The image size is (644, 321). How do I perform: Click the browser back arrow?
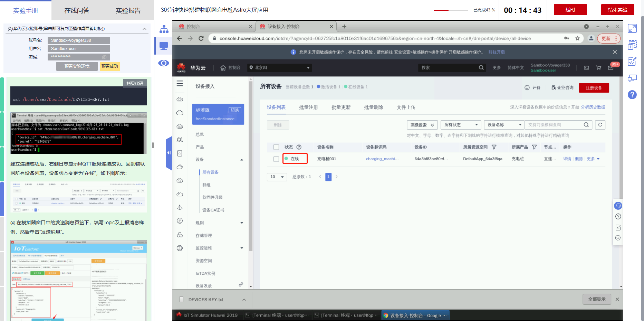pos(179,38)
